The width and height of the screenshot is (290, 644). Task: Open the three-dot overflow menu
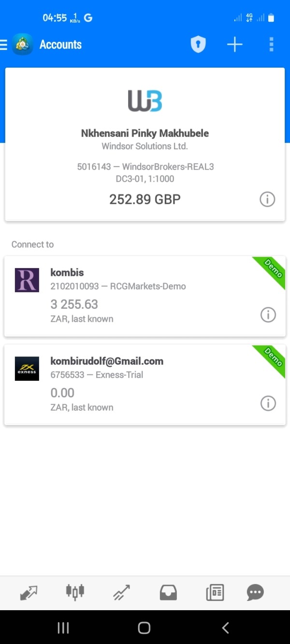tap(272, 45)
